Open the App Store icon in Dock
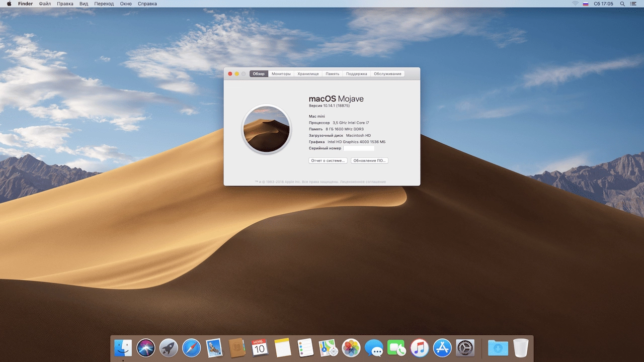The image size is (644, 362). (x=442, y=347)
